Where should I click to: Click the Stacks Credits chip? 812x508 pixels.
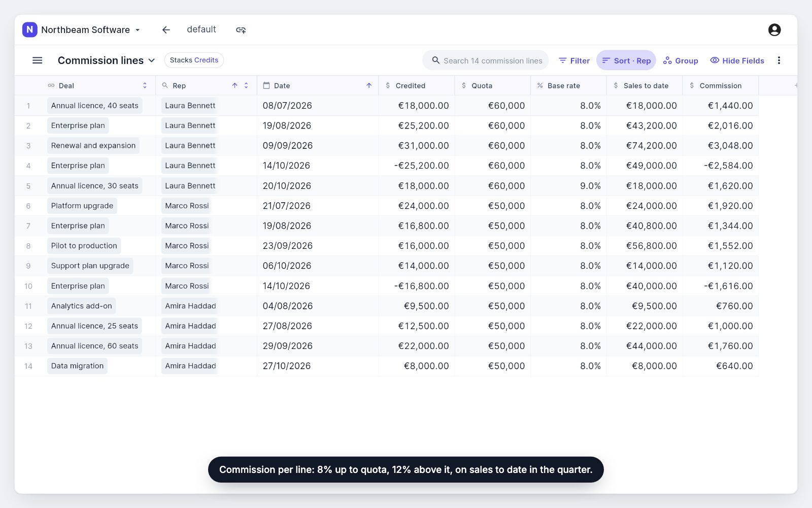194,60
